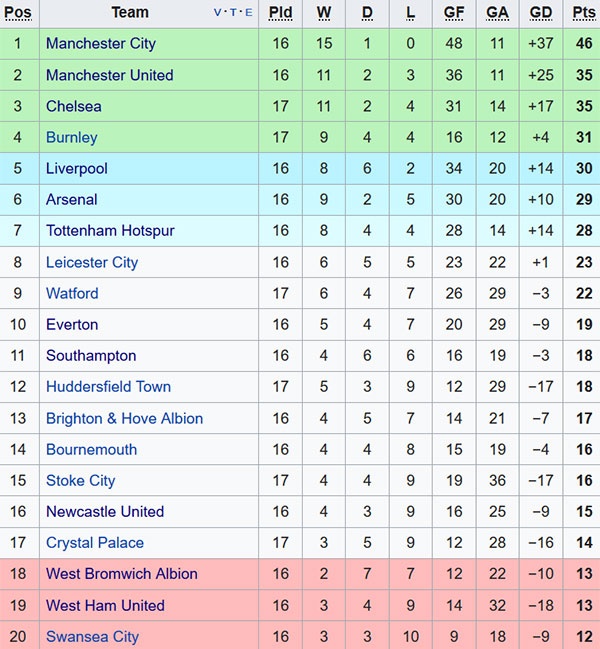Click the T talk-template link

click(234, 14)
